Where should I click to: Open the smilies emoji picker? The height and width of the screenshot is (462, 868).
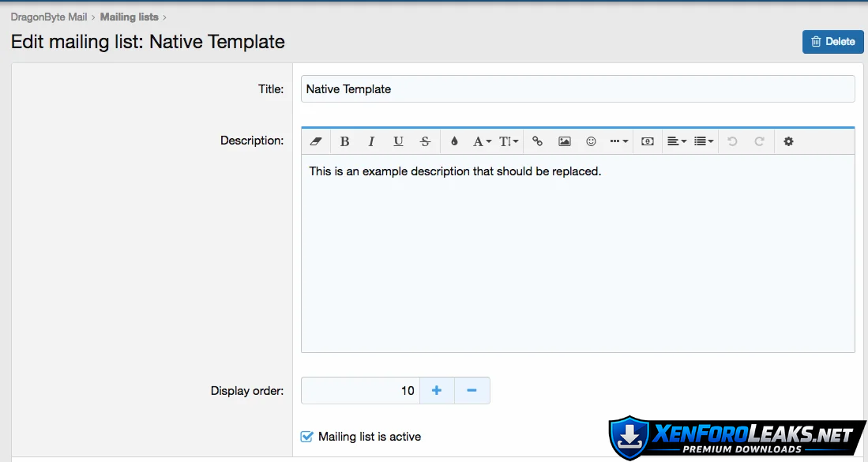(591, 141)
